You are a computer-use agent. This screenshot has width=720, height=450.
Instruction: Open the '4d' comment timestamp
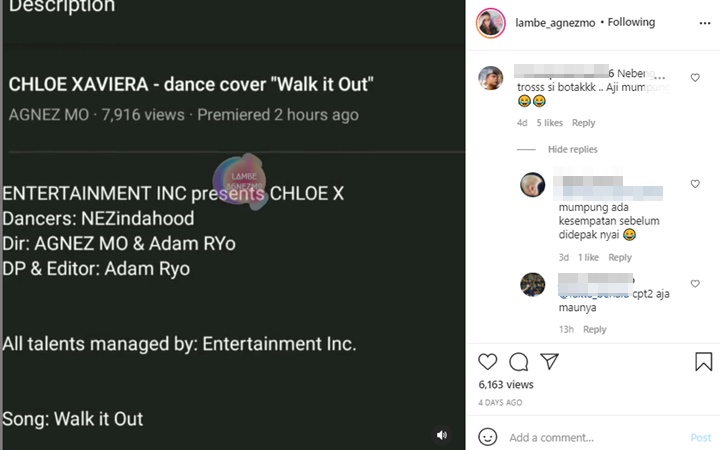tap(522, 123)
